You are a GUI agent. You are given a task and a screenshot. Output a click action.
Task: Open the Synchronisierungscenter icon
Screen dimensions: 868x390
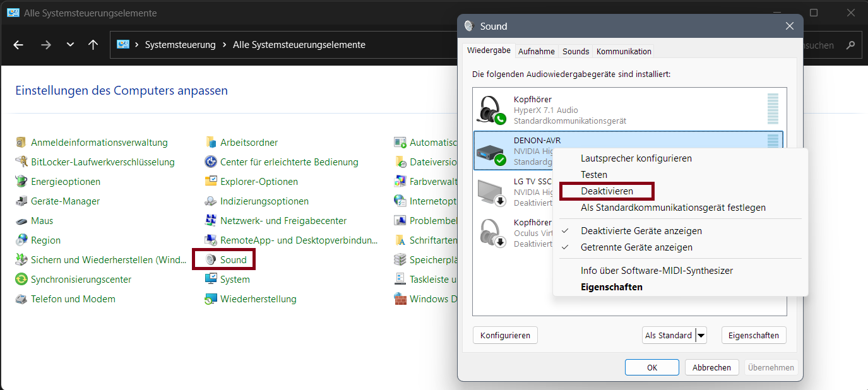click(x=21, y=280)
